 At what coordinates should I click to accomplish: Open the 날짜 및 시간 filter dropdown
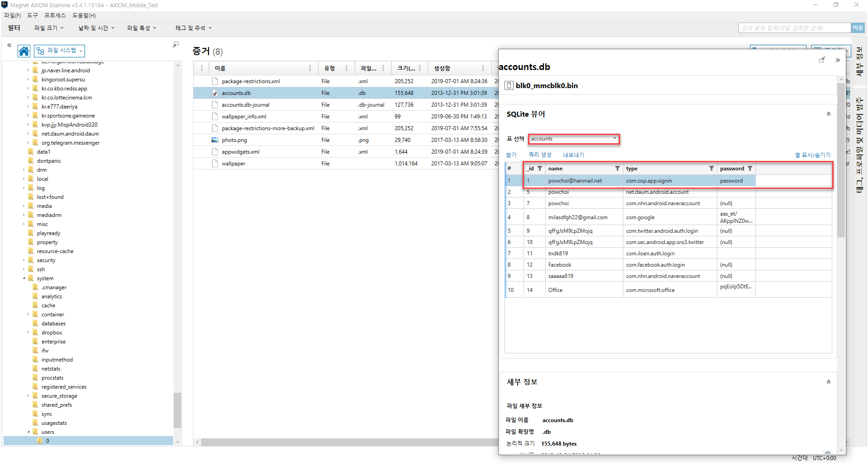pos(96,28)
